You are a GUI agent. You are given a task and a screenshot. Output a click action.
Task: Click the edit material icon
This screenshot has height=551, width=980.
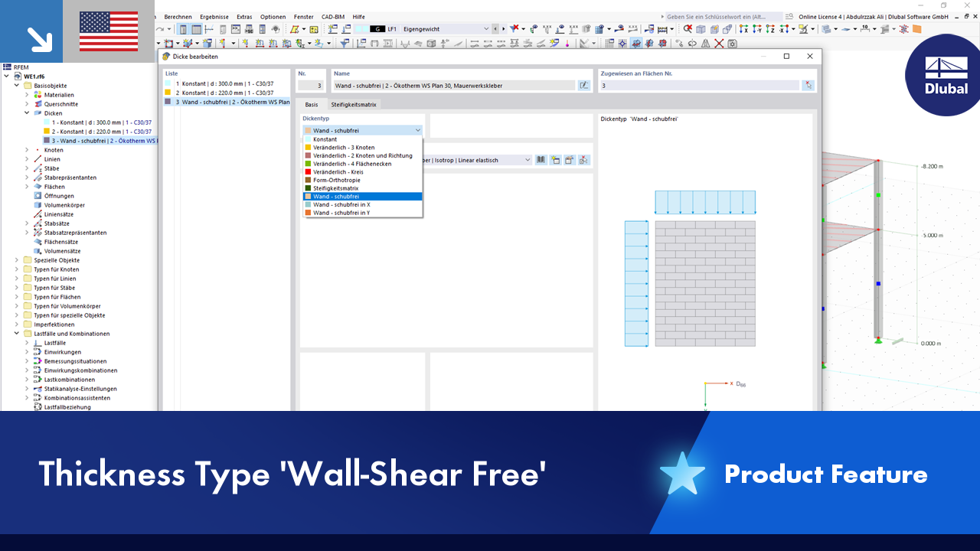(x=570, y=160)
